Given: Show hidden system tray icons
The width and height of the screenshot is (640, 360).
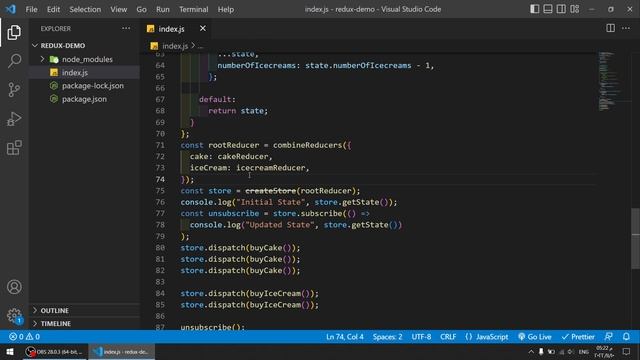Looking at the screenshot, I should [x=531, y=351].
